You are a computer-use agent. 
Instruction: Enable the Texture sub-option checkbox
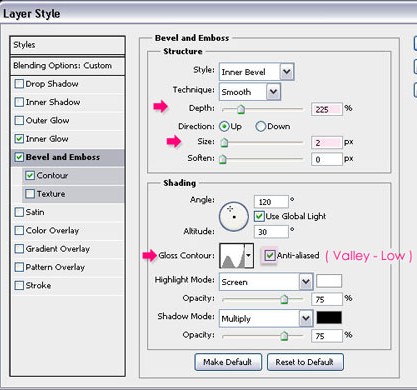tap(30, 194)
